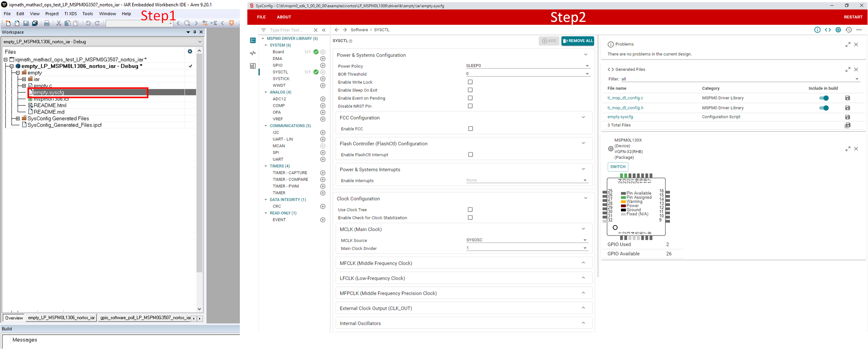The image size is (868, 349).
Task: Click the REMOVE ALL button
Action: pyautogui.click(x=577, y=41)
